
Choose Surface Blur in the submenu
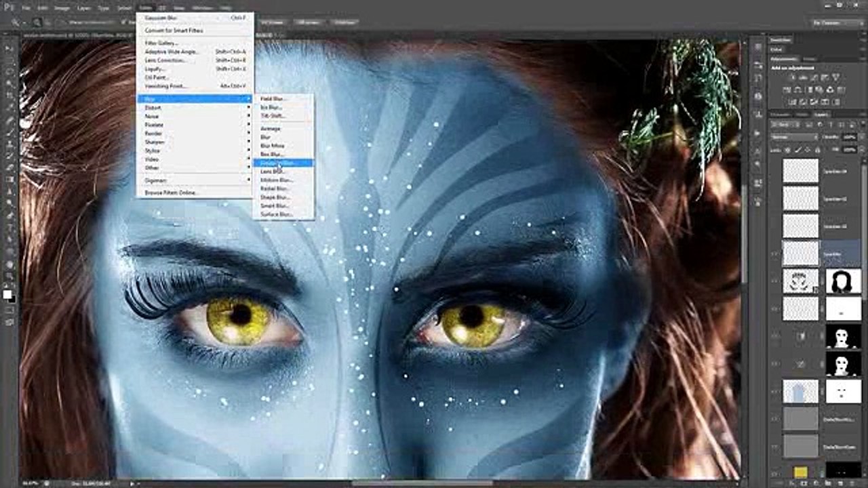[283, 214]
